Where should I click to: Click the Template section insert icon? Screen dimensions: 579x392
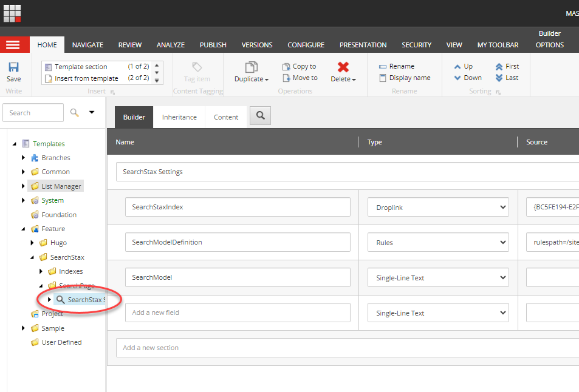(48, 67)
